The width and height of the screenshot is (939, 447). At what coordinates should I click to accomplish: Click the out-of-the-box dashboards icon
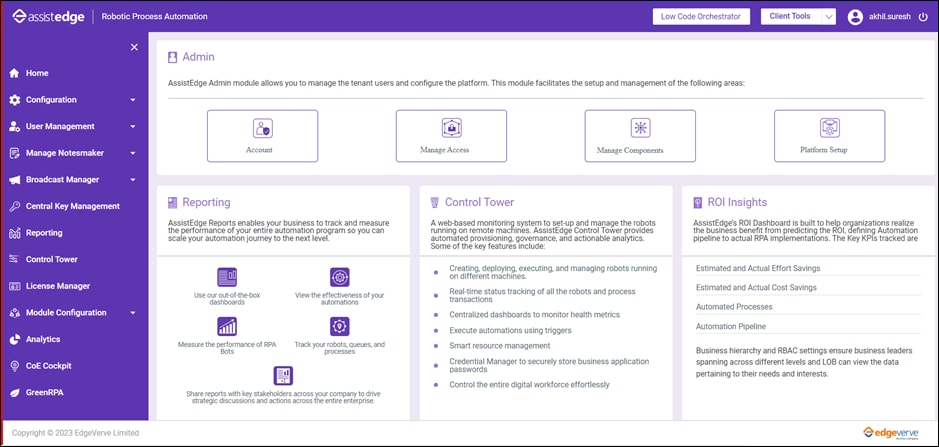227,277
